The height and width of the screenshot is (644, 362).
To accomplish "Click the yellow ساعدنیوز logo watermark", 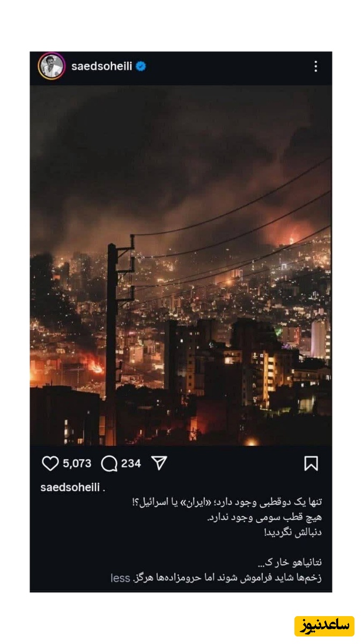I will coord(324,626).
